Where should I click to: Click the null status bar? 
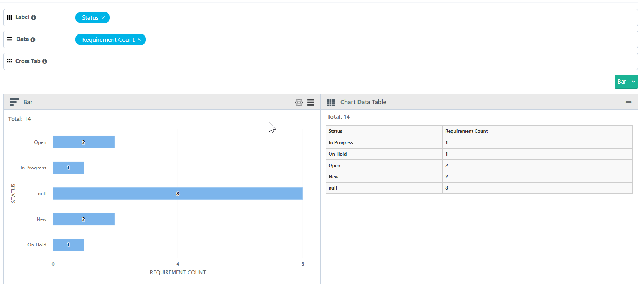(178, 193)
